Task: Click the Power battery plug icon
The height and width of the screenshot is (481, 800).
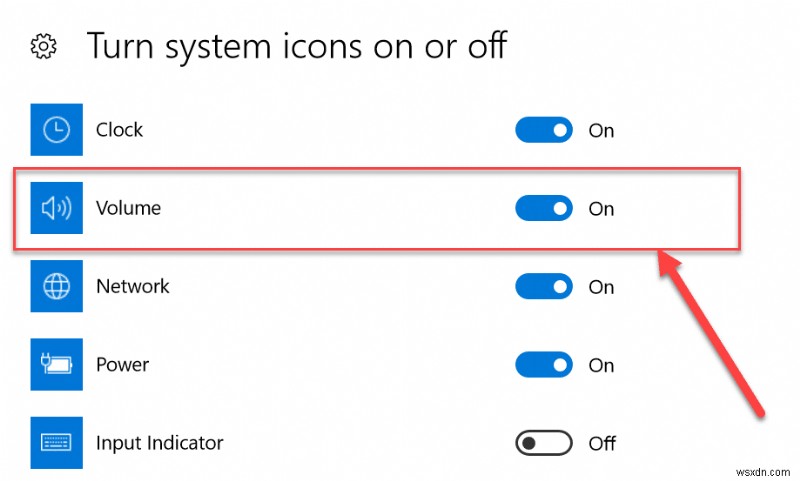Action: (57, 365)
